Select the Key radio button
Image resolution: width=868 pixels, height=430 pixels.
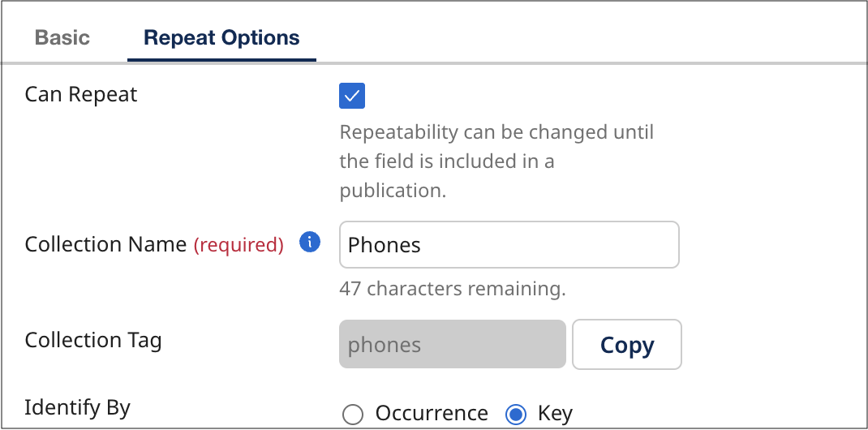pos(515,415)
